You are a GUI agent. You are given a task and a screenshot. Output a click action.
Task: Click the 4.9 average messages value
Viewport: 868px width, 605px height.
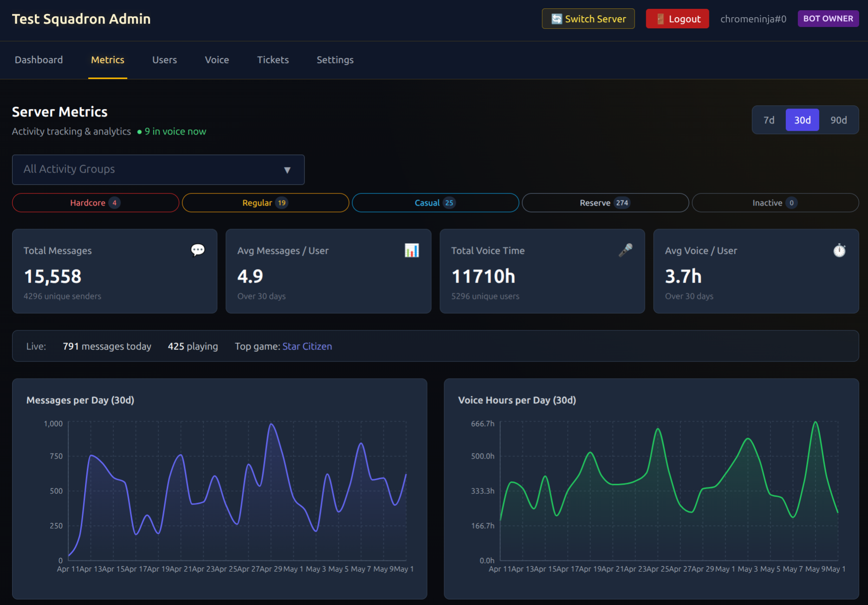tap(250, 277)
